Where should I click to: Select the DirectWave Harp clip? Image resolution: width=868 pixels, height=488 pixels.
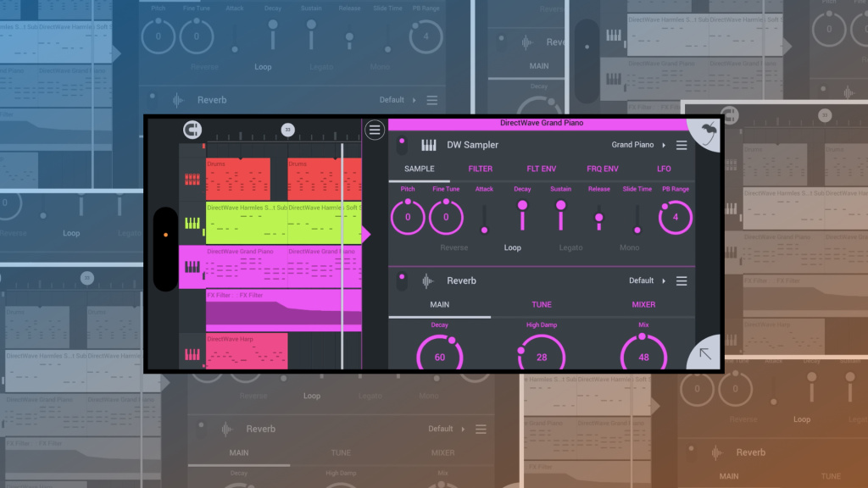[247, 351]
